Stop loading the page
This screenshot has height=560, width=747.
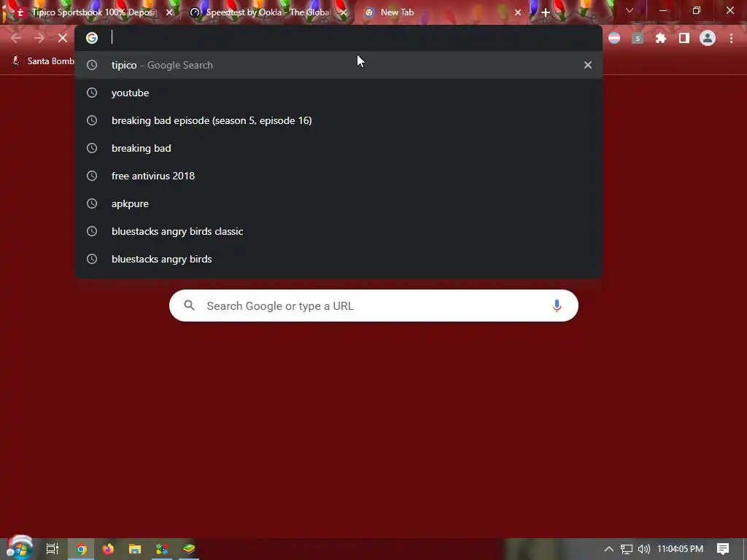pos(63,38)
